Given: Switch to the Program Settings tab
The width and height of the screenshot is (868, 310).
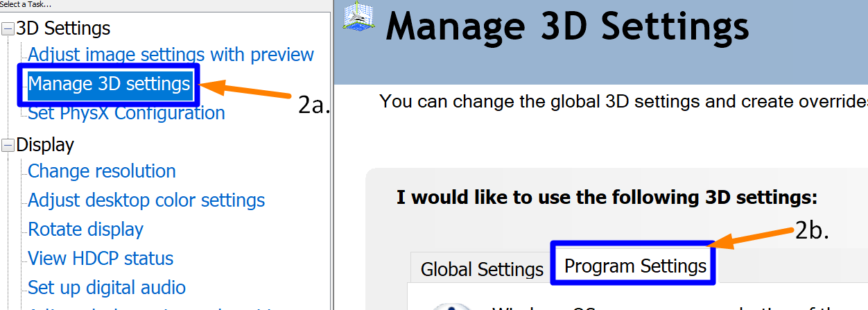Looking at the screenshot, I should coord(635,266).
